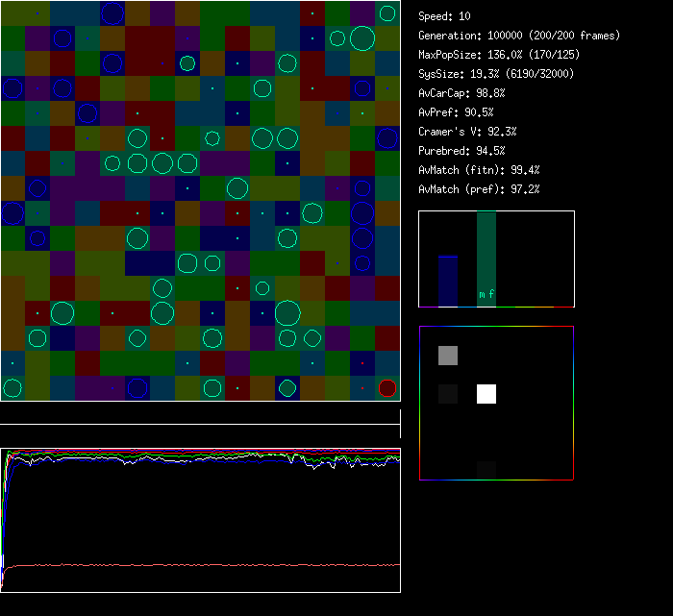
Task: Click the AvCarCap: 98.8% label
Action: pyautogui.click(x=461, y=93)
